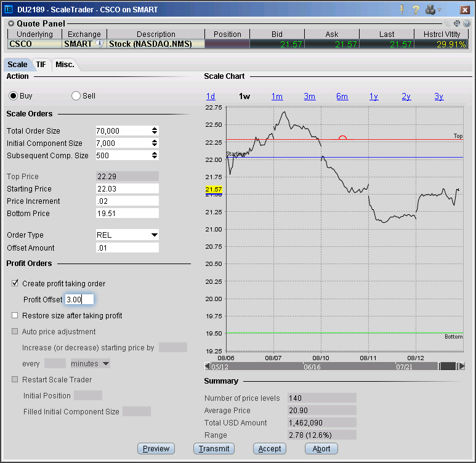The height and width of the screenshot is (463, 476).
Task: Click the grayed link icon in Quote Panel
Action: click(447, 23)
